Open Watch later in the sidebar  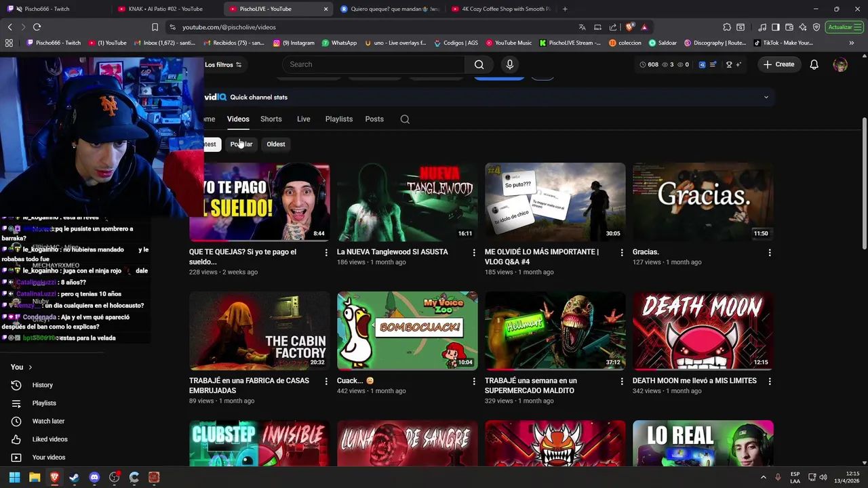coord(48,421)
